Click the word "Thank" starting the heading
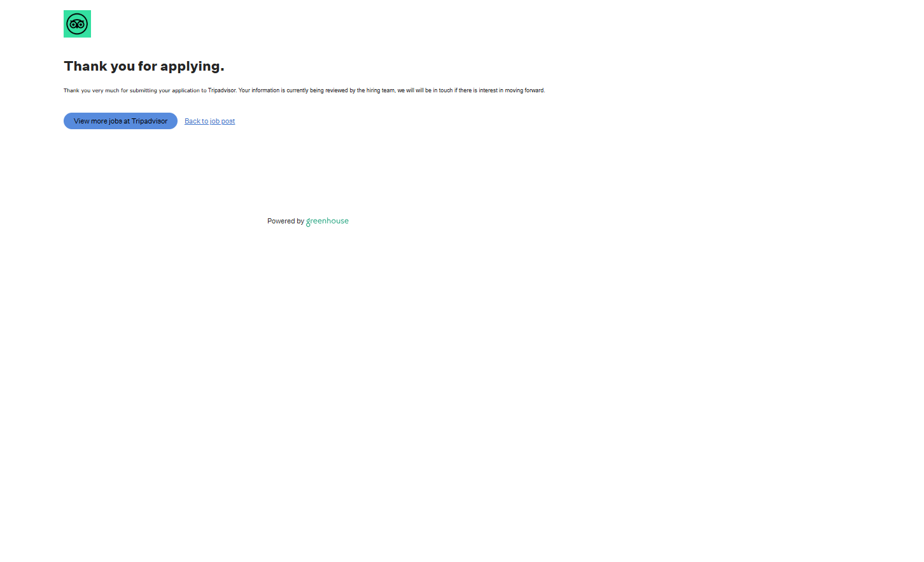 85,66
